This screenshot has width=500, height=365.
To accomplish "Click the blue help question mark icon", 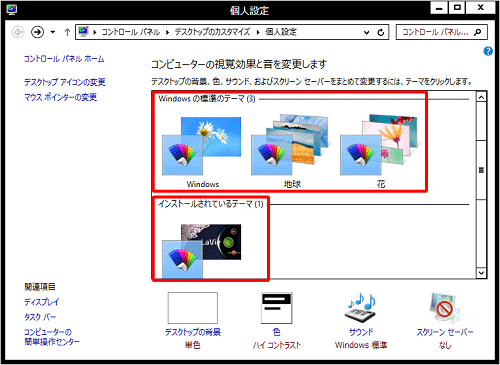I will [488, 51].
